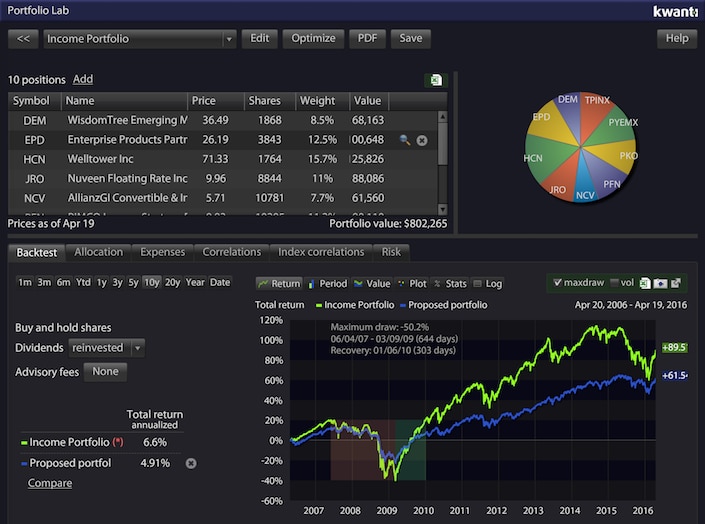Select the Return chart view

[x=279, y=284]
